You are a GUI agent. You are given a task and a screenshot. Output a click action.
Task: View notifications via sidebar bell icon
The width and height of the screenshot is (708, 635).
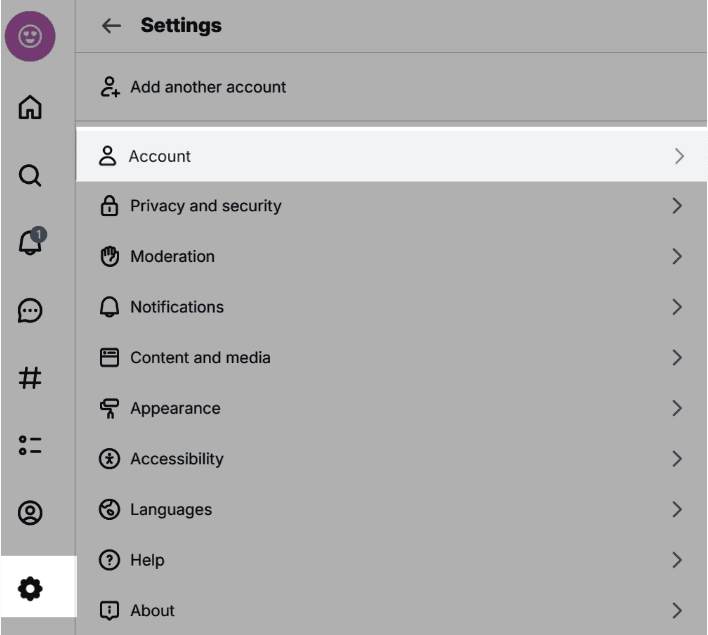[x=31, y=242]
